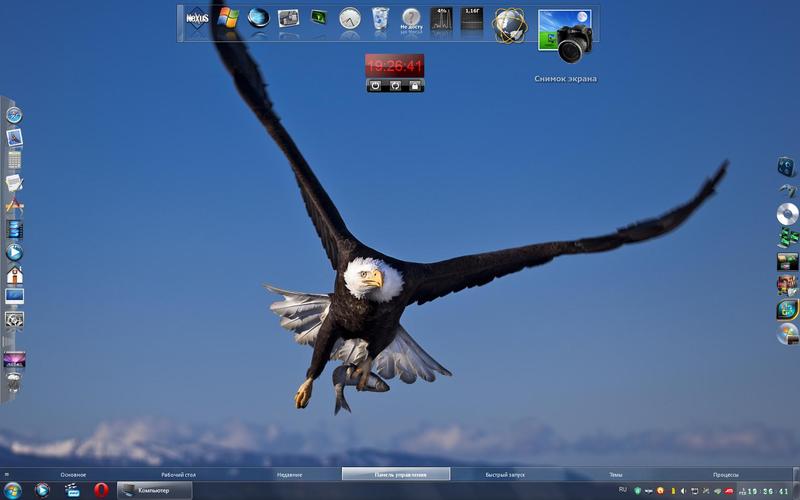Open the text editor paper icon in left dock
Viewport: 800px width, 500px height.
click(14, 183)
